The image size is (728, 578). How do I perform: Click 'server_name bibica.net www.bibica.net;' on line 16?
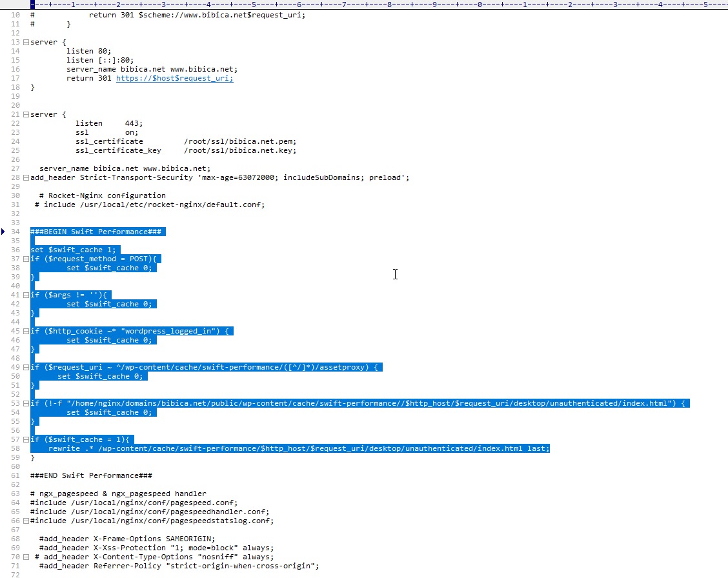[152, 69]
